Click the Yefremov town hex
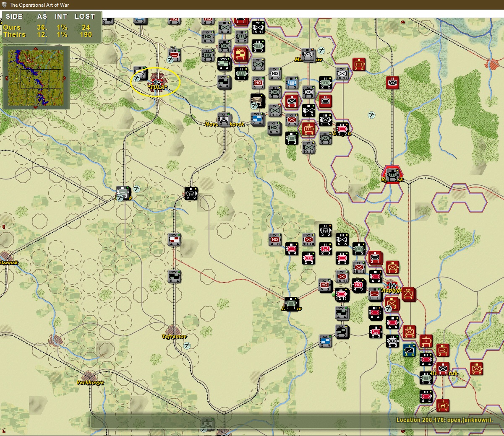The width and height of the screenshot is (504, 436). 174,331
